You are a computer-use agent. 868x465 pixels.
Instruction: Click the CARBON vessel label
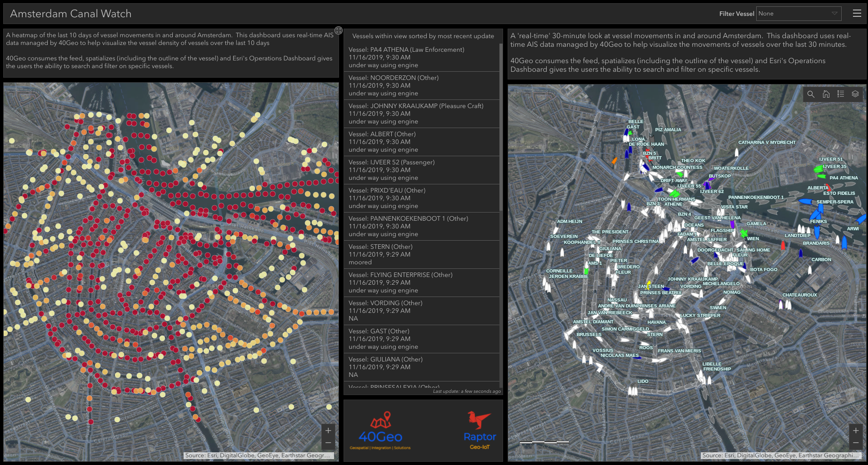[821, 260]
